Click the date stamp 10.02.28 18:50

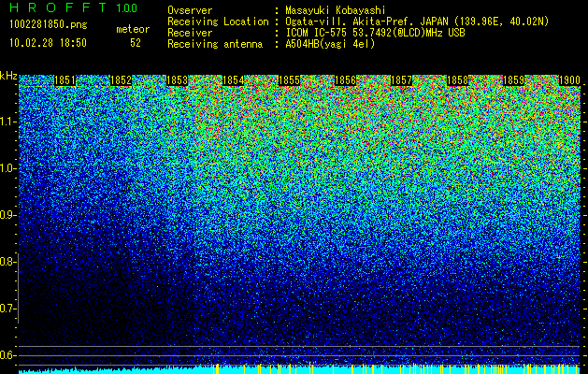coord(48,43)
